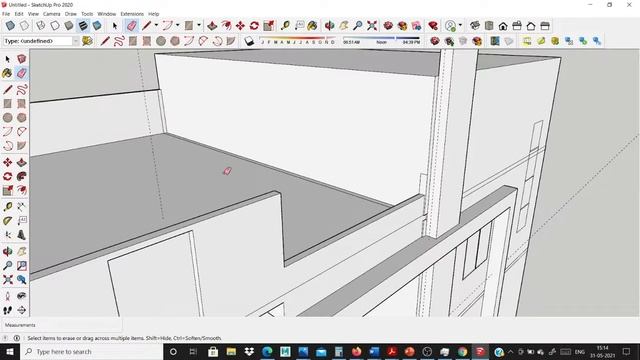Viewport: 640px width, 360px height.
Task: Select the Walk tool footprints icon
Action: coord(8,310)
